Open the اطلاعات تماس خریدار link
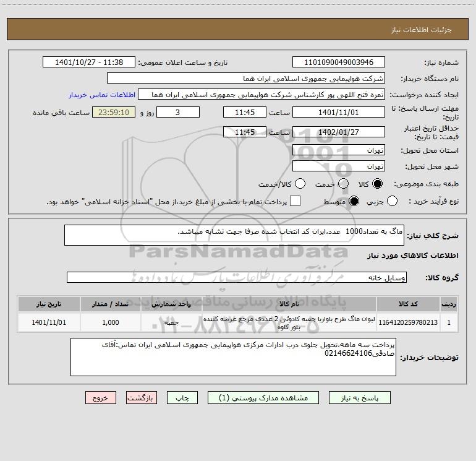Image resolution: width=476 pixels, height=461 pixels. click(x=102, y=95)
